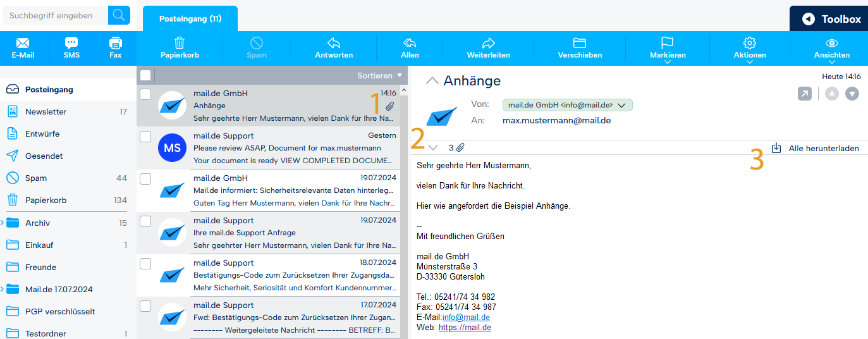Collapse the Anhänge message header chevron
Screen dimensions: 868x339
click(x=432, y=80)
